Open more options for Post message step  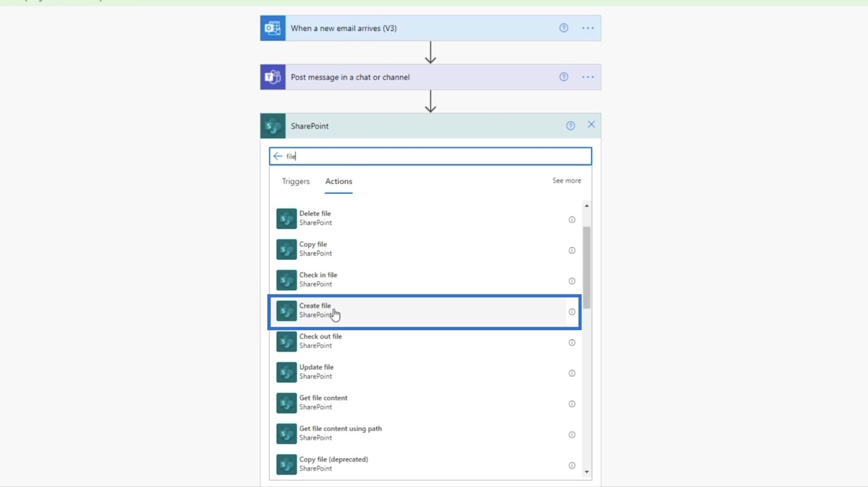[x=588, y=77]
